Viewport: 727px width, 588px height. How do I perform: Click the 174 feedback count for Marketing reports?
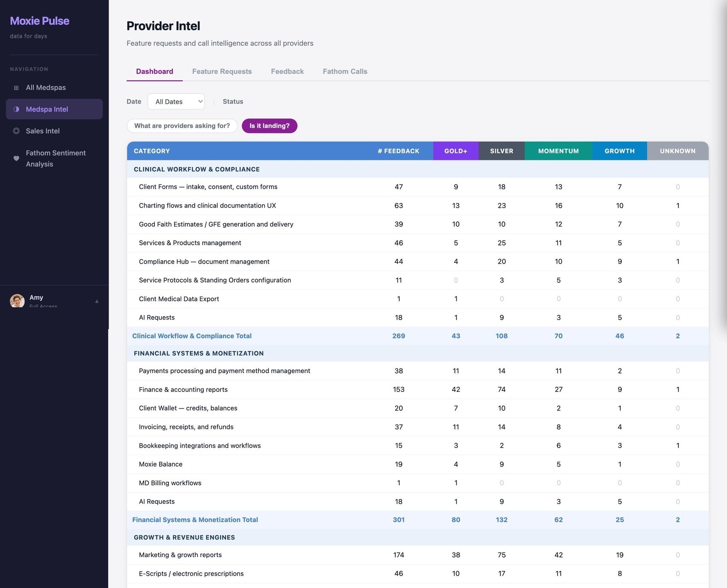(x=399, y=555)
